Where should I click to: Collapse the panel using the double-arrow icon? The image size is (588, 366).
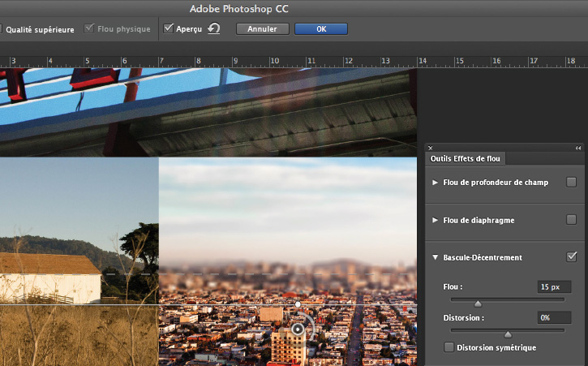tap(578, 148)
